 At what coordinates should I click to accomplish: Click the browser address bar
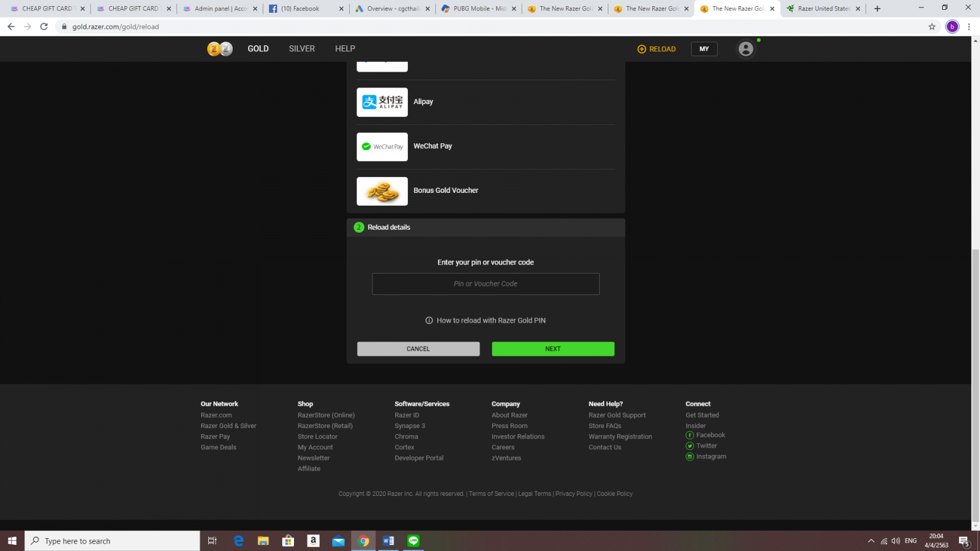point(490,26)
